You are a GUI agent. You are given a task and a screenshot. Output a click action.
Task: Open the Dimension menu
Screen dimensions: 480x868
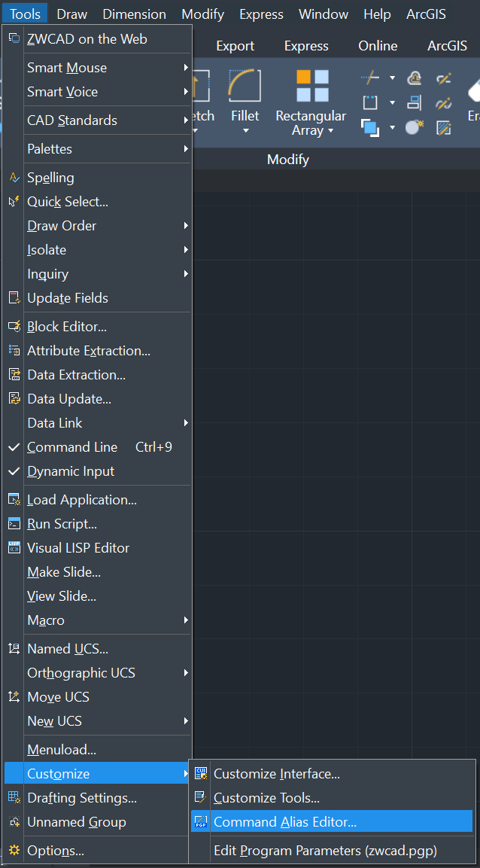click(135, 14)
